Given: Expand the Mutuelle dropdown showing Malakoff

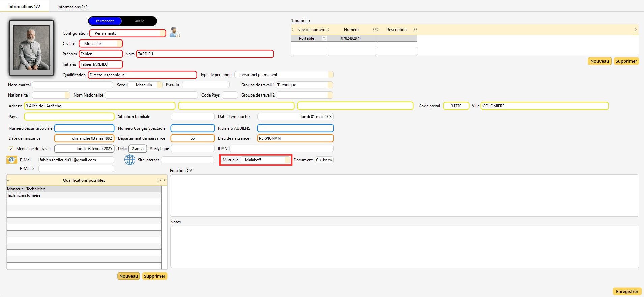Looking at the screenshot, I should 287,160.
